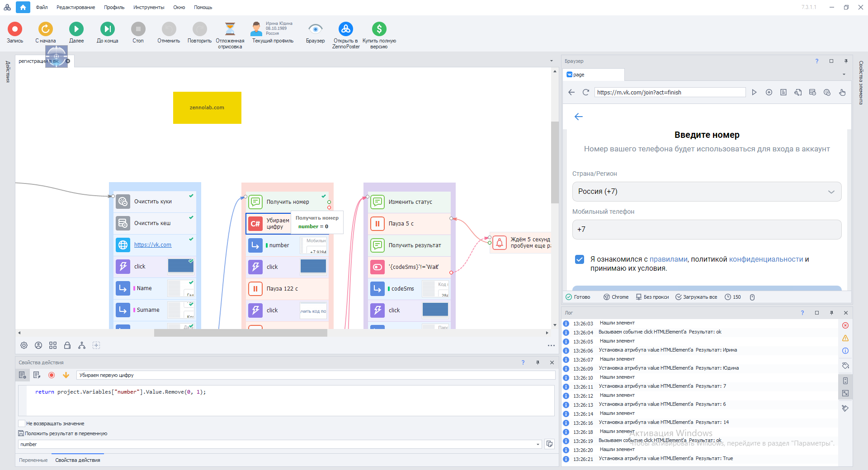The height and width of the screenshot is (470, 868).
Task: Open Текущий профиль profile icon
Action: tap(257, 29)
